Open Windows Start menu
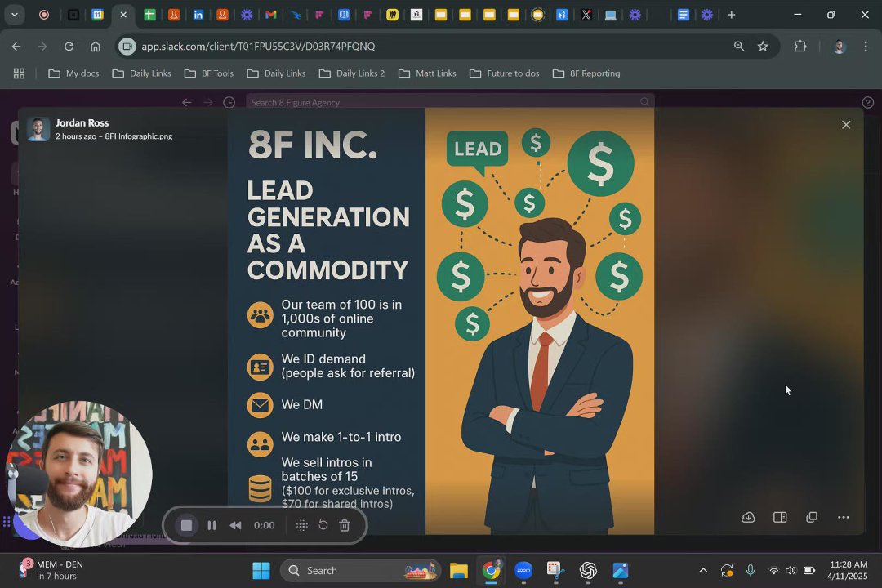Viewport: 882px width, 588px height. (x=261, y=571)
